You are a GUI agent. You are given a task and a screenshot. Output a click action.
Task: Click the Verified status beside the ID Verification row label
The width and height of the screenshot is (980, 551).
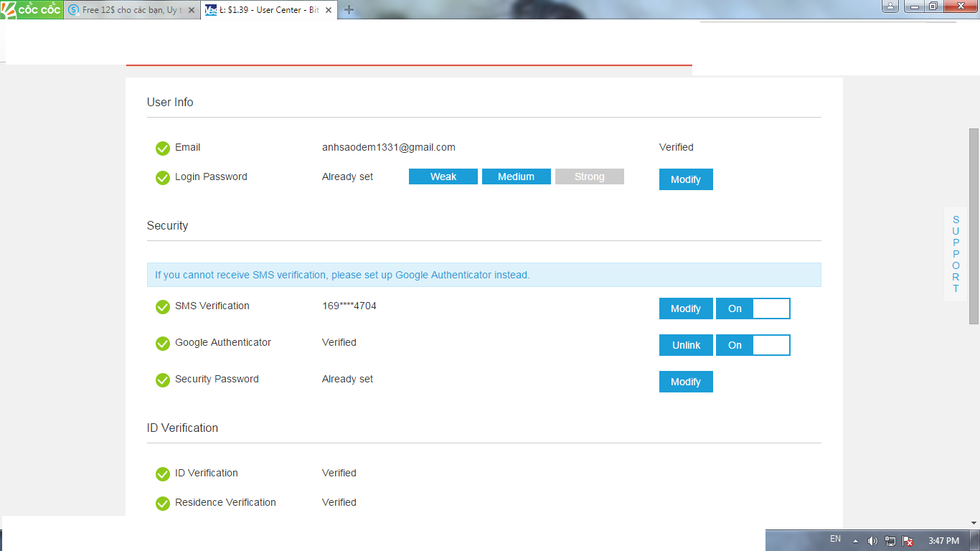339,473
